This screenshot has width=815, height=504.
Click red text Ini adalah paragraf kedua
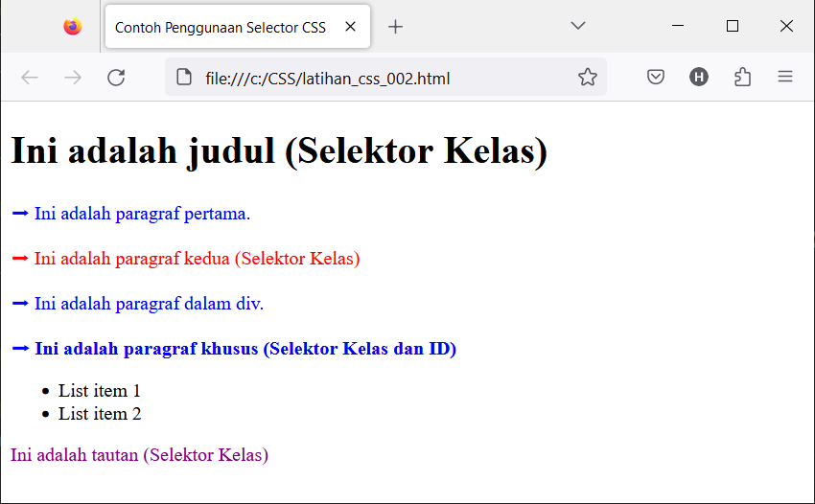coord(132,259)
